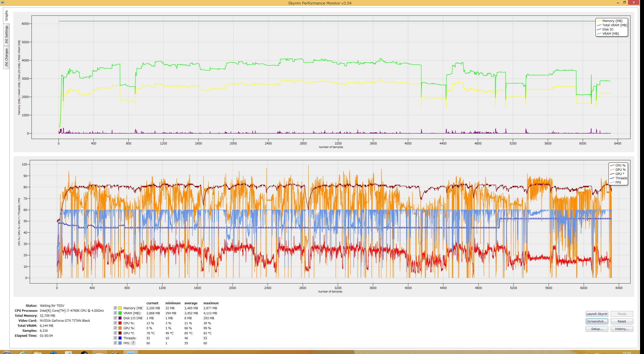
Task: Click the Elapsed Time value 01:50:04
Action: click(x=46, y=335)
